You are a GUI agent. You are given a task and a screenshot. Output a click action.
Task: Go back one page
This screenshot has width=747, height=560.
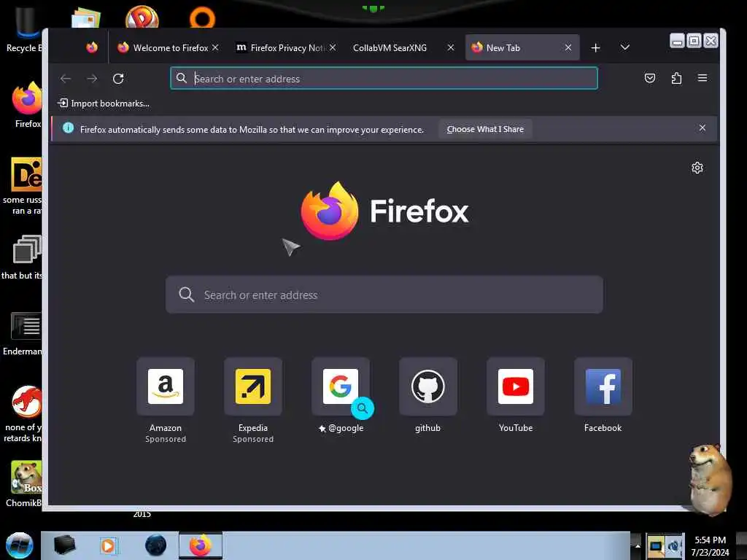[x=66, y=79]
